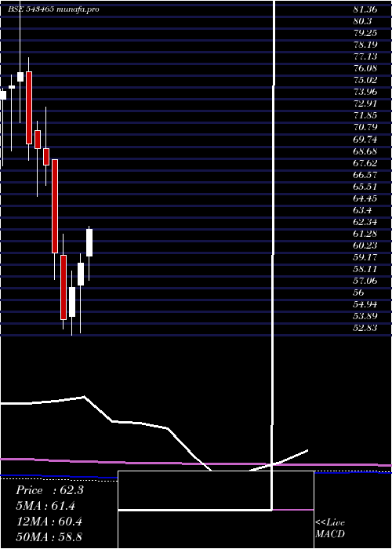Click the 75.02 price axis label

tap(365, 80)
